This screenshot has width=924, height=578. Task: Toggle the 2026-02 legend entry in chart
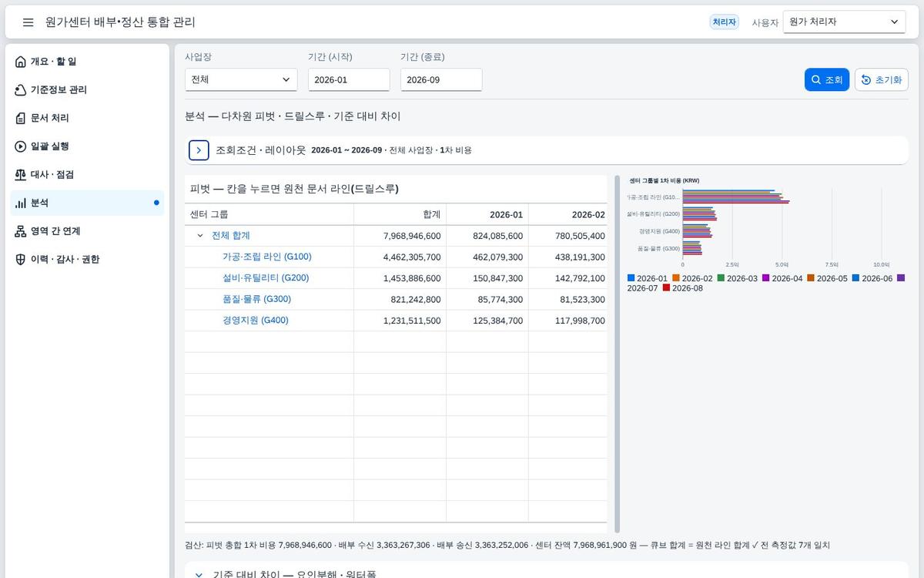(692, 278)
